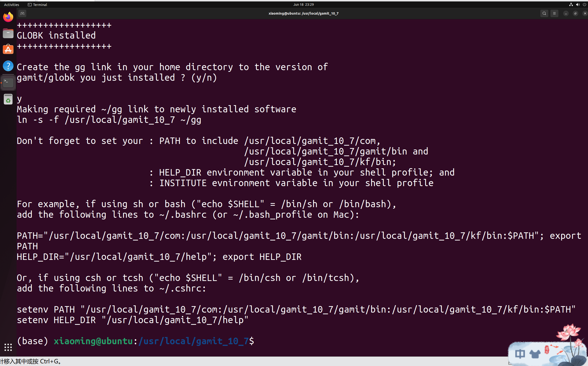The image size is (588, 366).
Task: Open the Trash utility from the dock
Action: click(8, 99)
